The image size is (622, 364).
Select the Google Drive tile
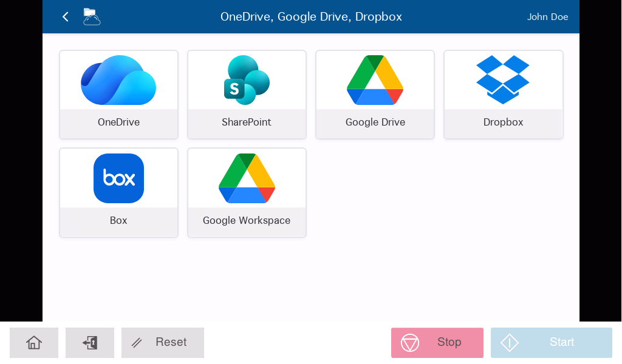[375, 95]
